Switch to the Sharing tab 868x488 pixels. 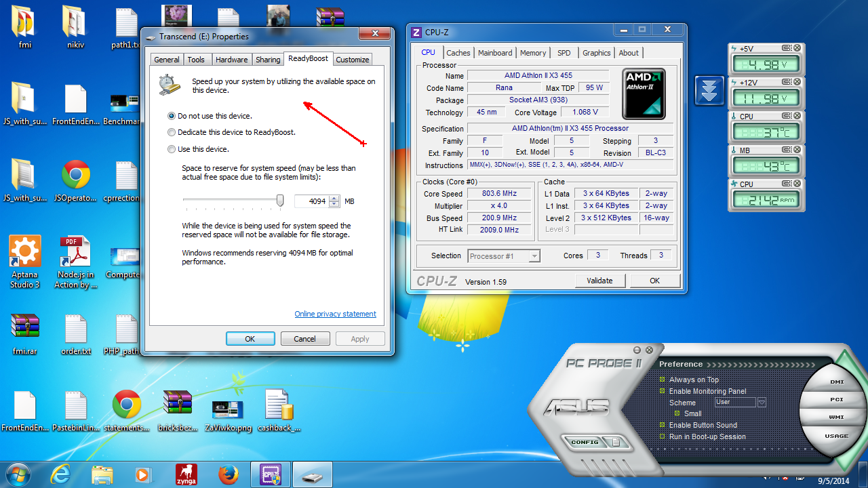click(268, 60)
